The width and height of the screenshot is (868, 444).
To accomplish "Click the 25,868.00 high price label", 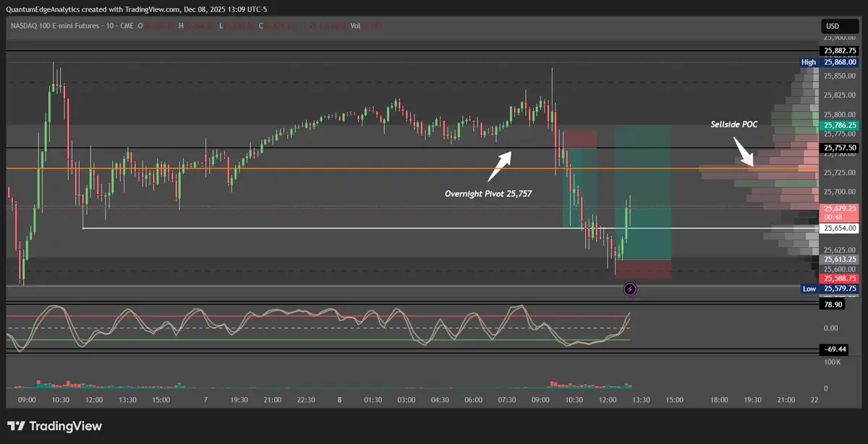I will (x=840, y=62).
